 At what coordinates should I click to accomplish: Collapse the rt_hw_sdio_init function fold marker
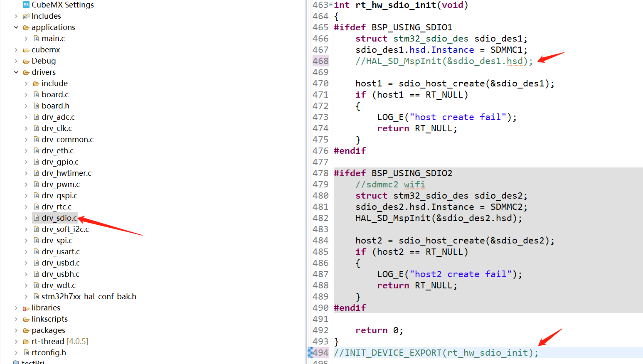[330, 5]
